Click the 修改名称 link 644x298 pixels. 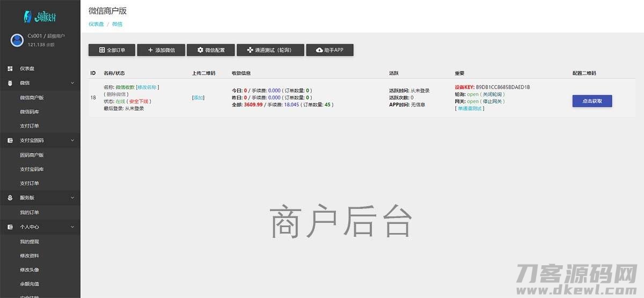tap(148, 87)
